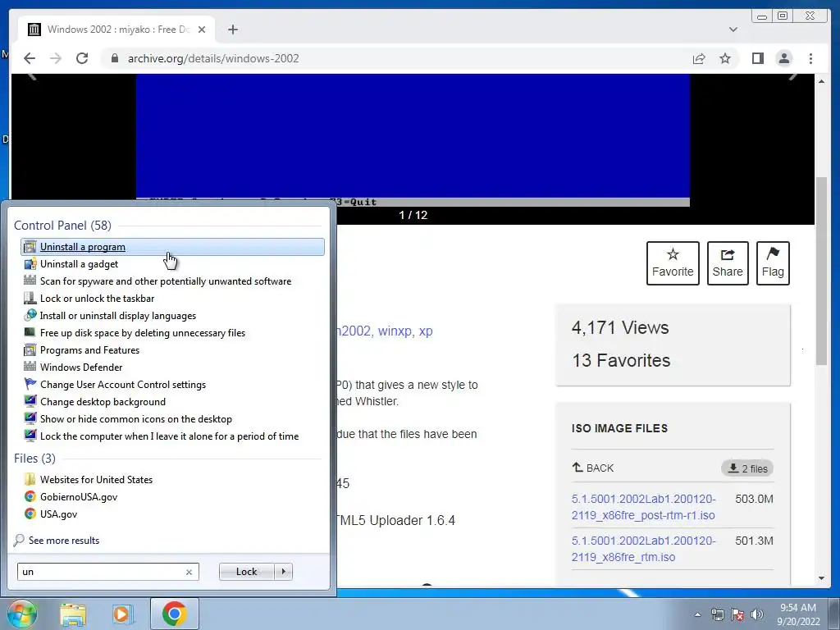Viewport: 840px width, 630px height.
Task: Click the volume speaker icon
Action: 757,614
